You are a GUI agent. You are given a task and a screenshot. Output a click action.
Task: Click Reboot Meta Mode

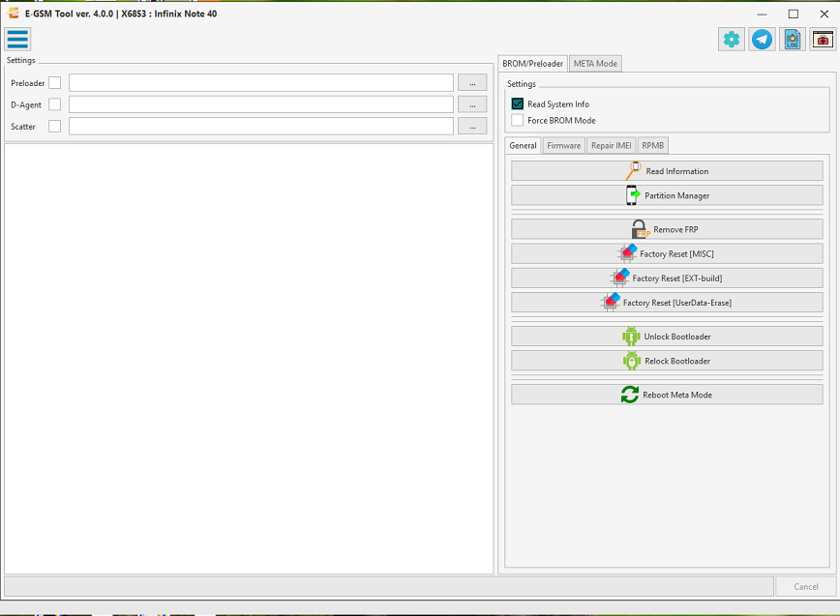click(667, 395)
